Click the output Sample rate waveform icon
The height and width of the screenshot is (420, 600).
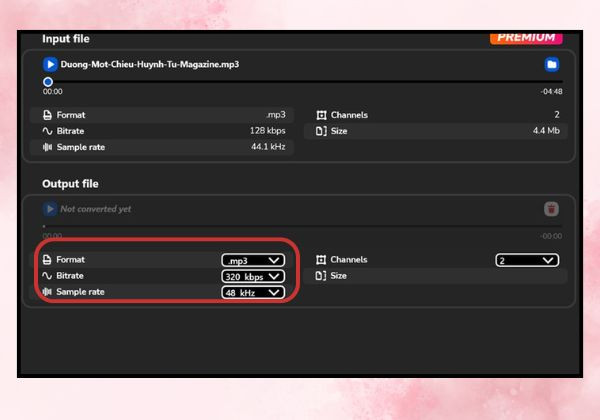(x=47, y=291)
